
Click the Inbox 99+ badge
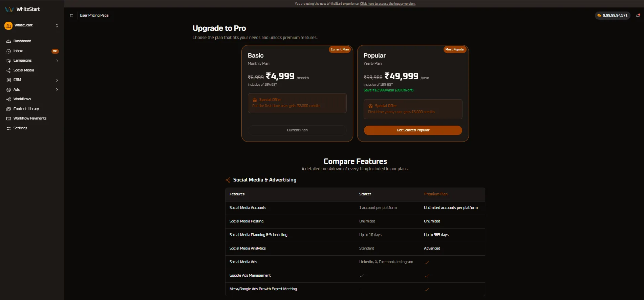pyautogui.click(x=55, y=51)
